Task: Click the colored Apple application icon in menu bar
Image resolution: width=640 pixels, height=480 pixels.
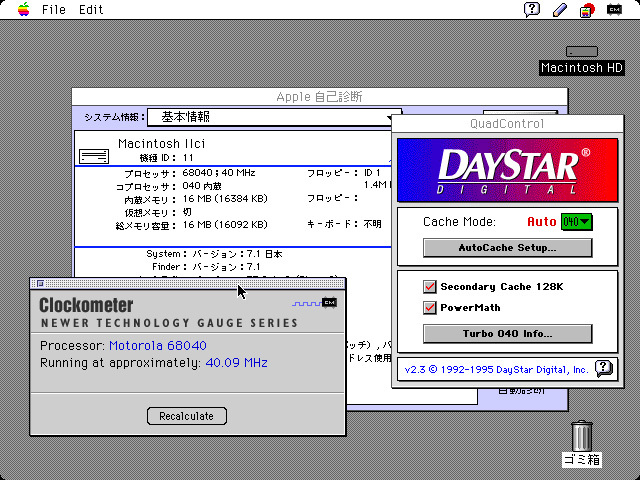Action: coord(587,10)
